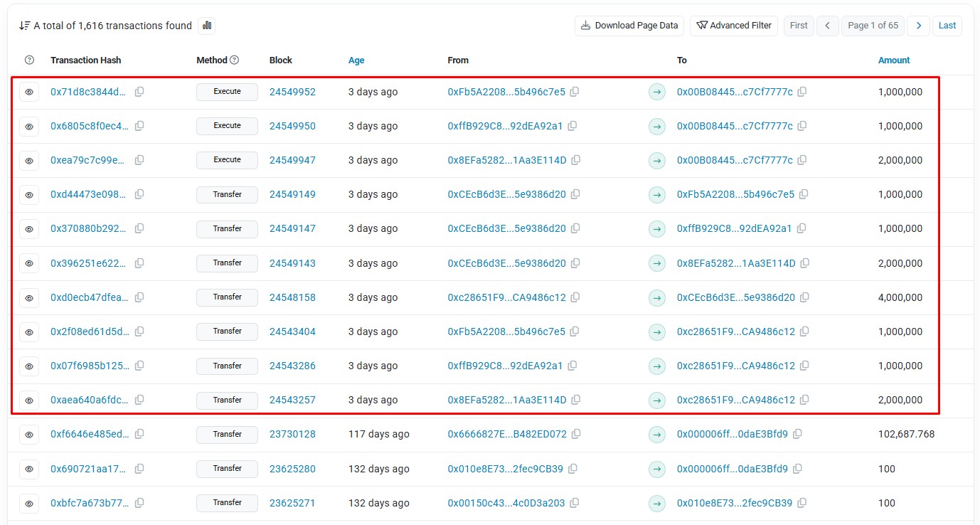Click help icon left of Transaction Hash header
Image resolution: width=980 pixels, height=525 pixels.
29,60
